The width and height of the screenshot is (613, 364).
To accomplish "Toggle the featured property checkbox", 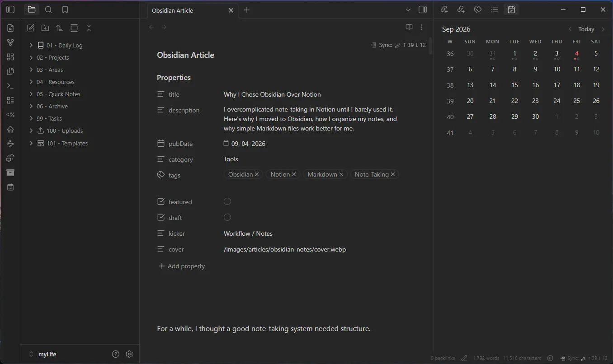I will coord(227,201).
